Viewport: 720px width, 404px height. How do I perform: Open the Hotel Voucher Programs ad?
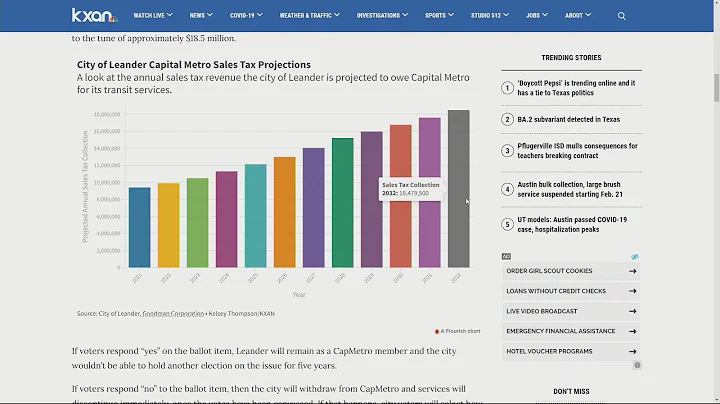(571, 351)
